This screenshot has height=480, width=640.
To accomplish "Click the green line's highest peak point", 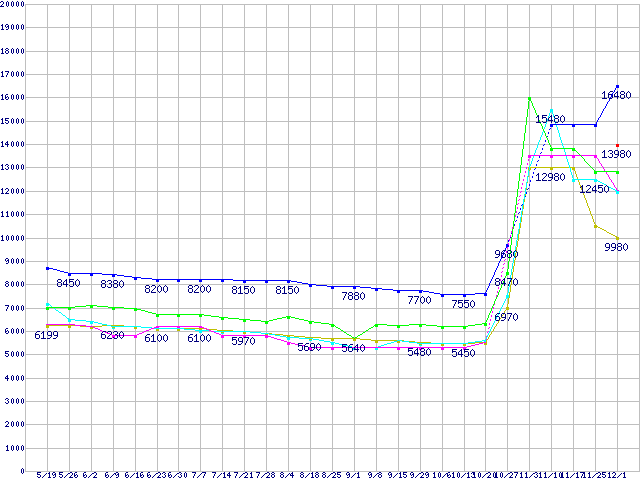I will tap(529, 98).
